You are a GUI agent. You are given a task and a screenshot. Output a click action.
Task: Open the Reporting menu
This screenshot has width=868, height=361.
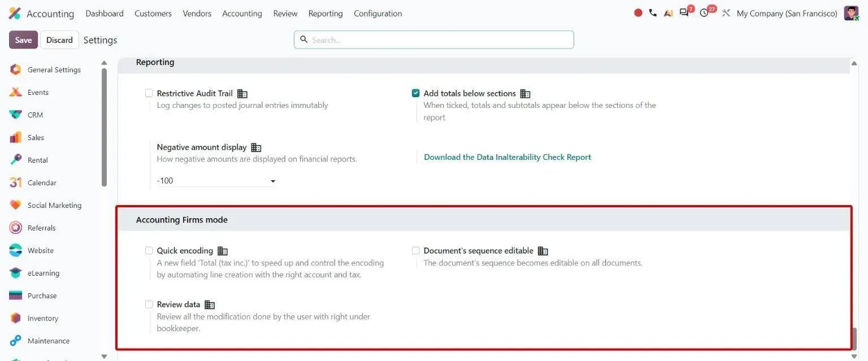point(325,13)
